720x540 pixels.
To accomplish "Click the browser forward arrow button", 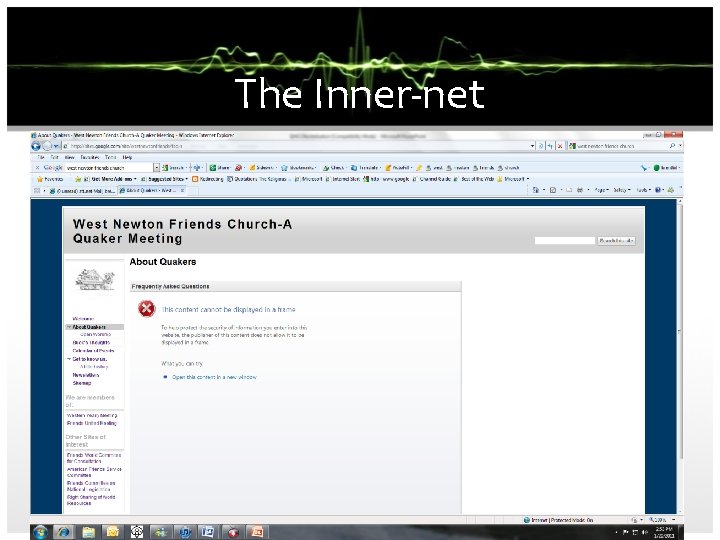I will [47, 146].
